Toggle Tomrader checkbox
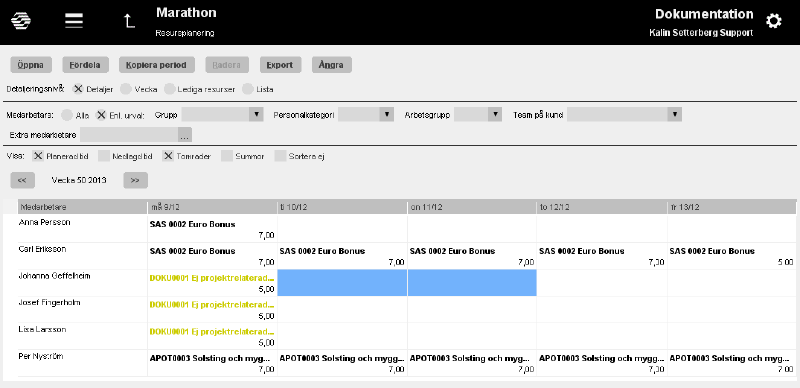The width and height of the screenshot is (800, 388). tap(168, 156)
